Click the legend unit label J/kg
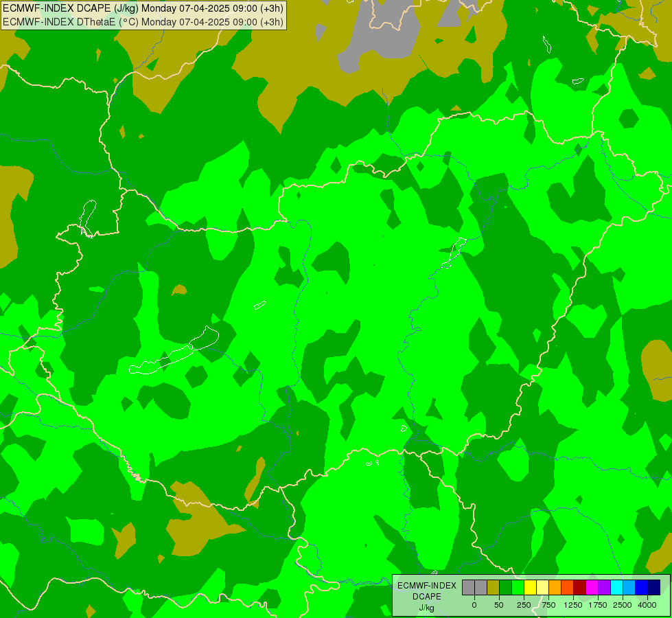This screenshot has width=672, height=618. click(x=427, y=608)
